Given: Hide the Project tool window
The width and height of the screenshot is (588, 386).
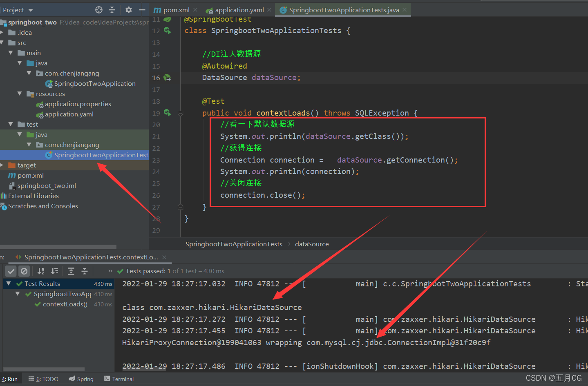Looking at the screenshot, I should click(x=142, y=10).
